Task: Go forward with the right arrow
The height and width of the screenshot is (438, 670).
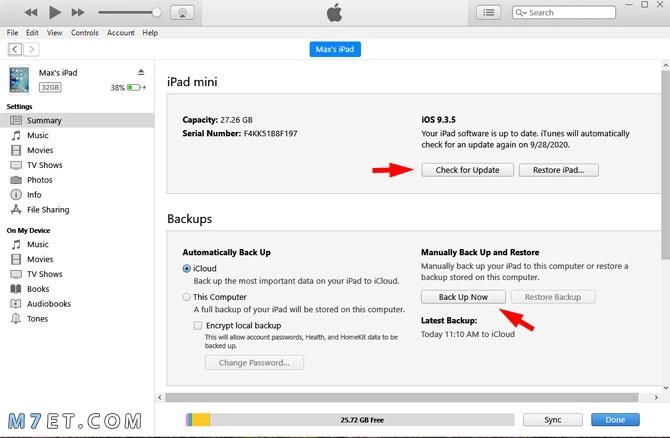Action: click(x=32, y=49)
